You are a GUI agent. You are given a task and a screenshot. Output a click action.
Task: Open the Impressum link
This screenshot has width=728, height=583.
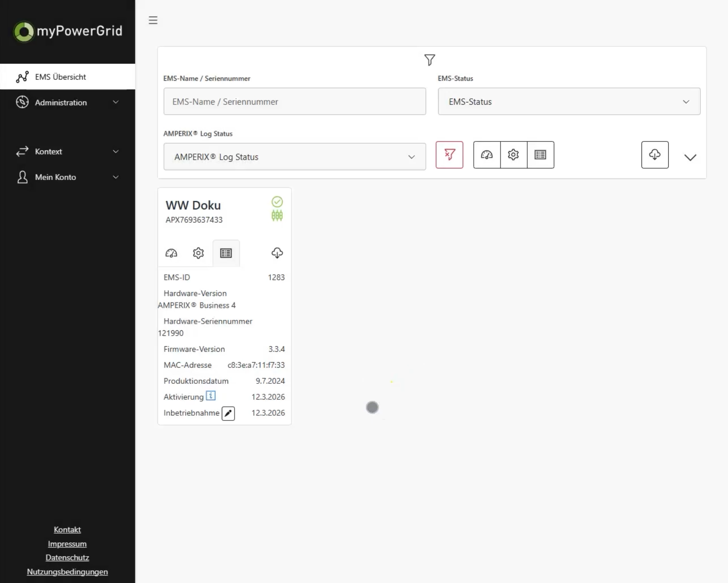tap(67, 544)
